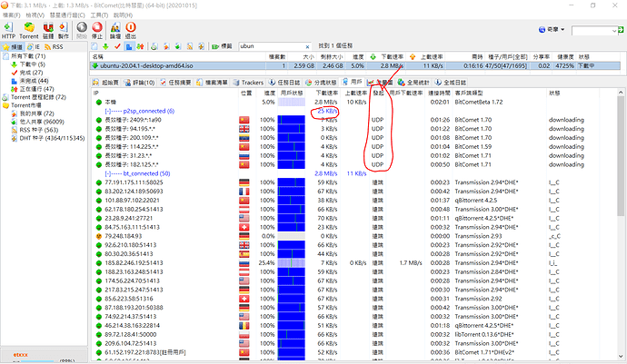Select peer row 77.191.175.111:58025
This screenshot has width=627, height=364.
coord(355,182)
